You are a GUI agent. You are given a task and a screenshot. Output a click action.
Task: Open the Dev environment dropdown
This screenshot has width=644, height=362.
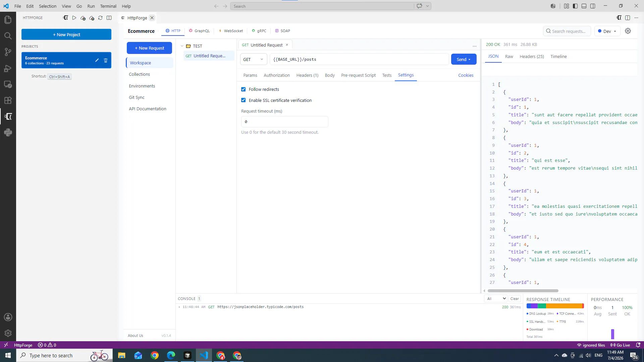[607, 31]
